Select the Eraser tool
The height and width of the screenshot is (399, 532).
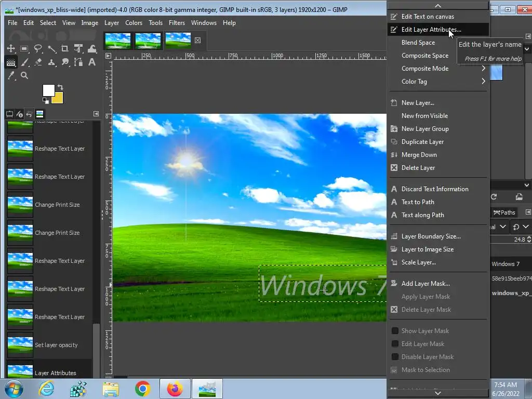pos(38,62)
